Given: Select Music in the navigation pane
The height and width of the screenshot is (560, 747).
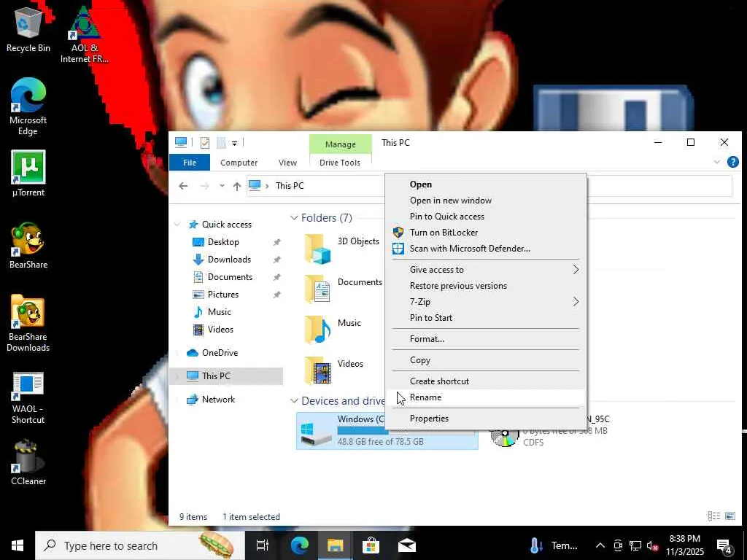Looking at the screenshot, I should click(x=219, y=312).
